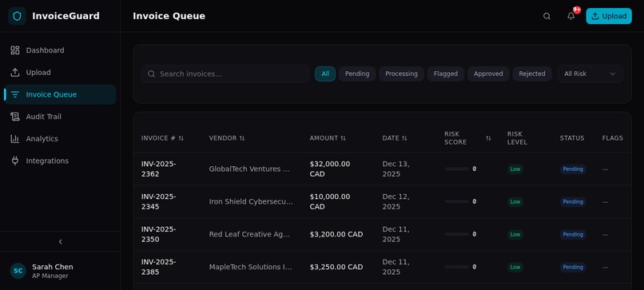Screen dimensions: 644x290
Task: Click the Analytics bar chart icon
Action: (15, 139)
